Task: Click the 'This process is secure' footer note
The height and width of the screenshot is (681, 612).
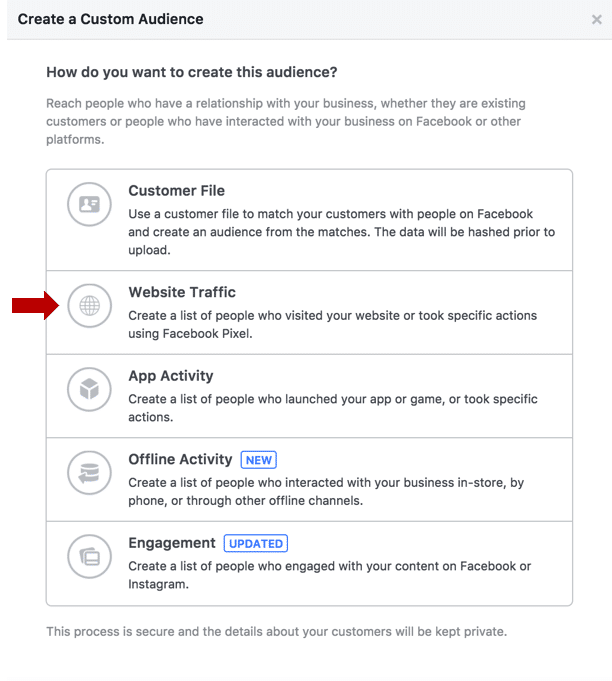Action: (277, 631)
